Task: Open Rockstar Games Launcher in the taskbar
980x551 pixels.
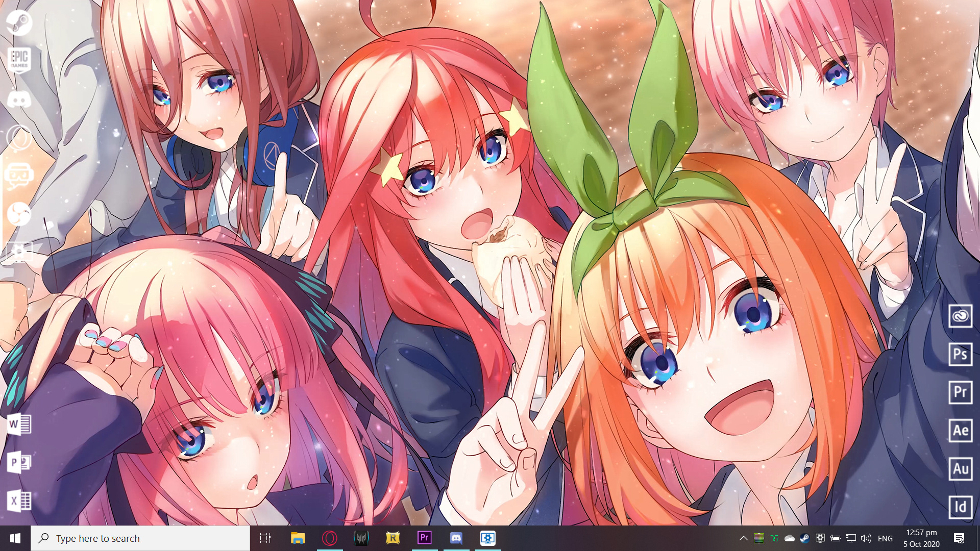Action: tap(393, 538)
